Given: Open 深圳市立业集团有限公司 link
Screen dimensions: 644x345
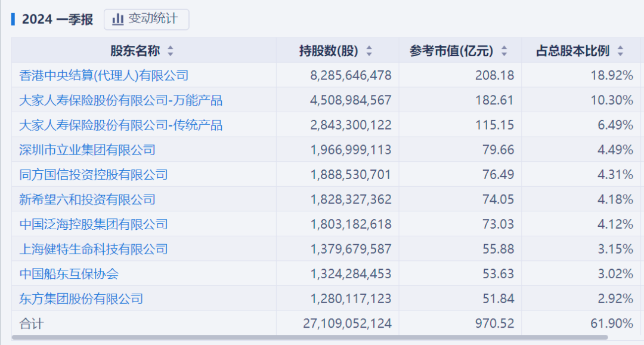Looking at the screenshot, I should pos(88,150).
